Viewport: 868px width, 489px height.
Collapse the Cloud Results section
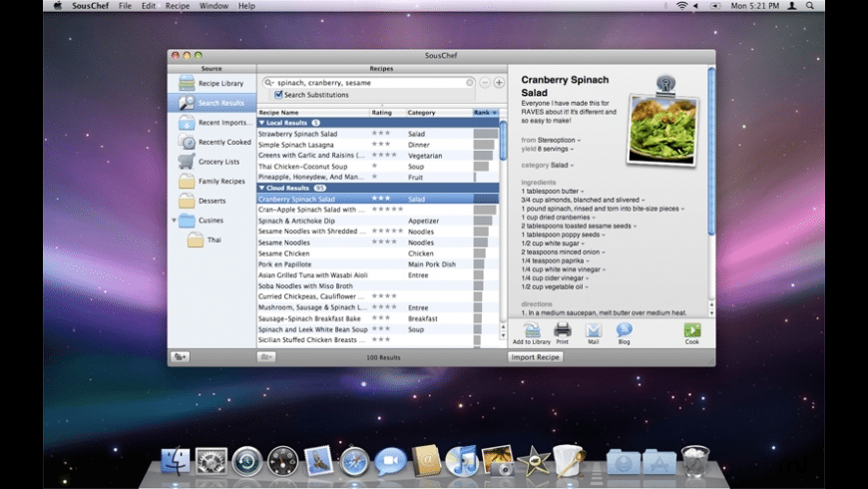click(261, 188)
